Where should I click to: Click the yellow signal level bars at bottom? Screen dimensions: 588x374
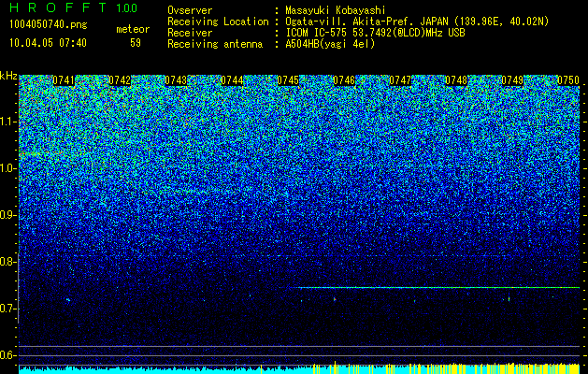coord(446,368)
